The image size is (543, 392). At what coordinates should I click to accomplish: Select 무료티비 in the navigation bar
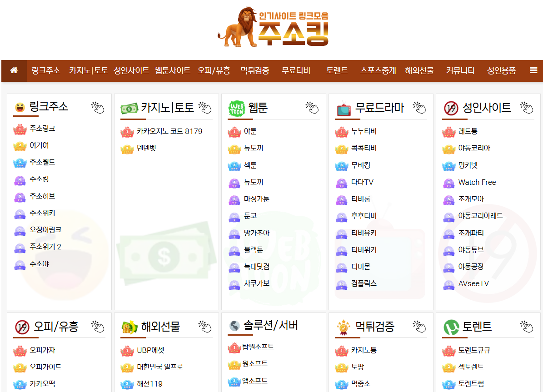tap(296, 71)
